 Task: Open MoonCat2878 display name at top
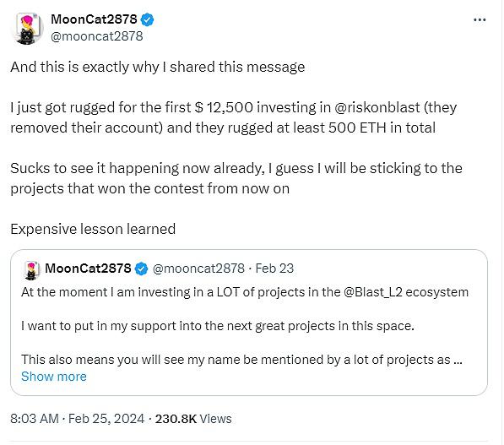pyautogui.click(x=94, y=19)
